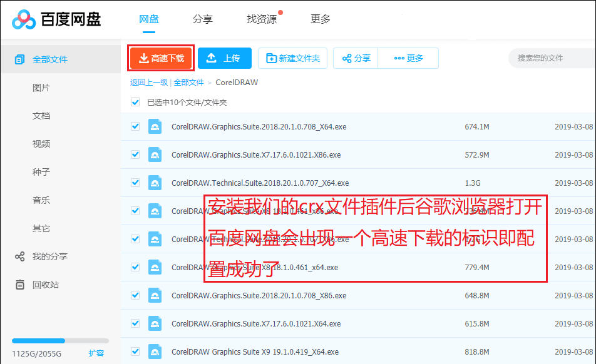Screen dimensions: 596x364
Task: Uncheck CorelDRAW.Graphics.Suite.X7.17.6.0.1021.X64.exe checkbox
Action: (135, 323)
